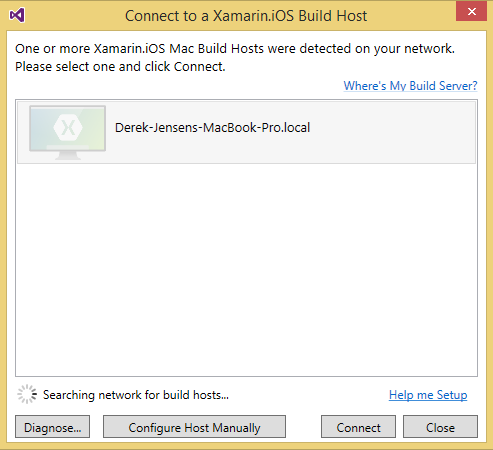Image resolution: width=493 pixels, height=450 pixels.
Task: Click the dialog title Connect to a Xamarin.iOS Build Host
Action: (246, 16)
